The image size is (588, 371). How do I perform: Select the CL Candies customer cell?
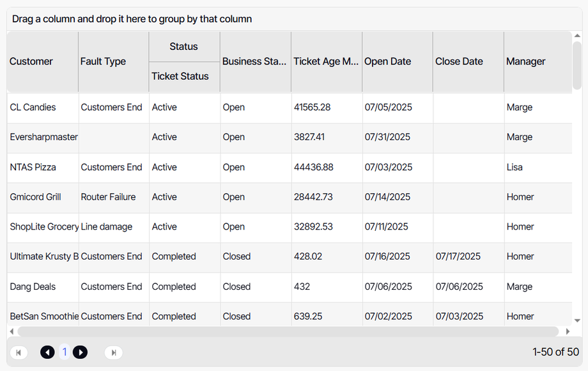[x=33, y=107]
